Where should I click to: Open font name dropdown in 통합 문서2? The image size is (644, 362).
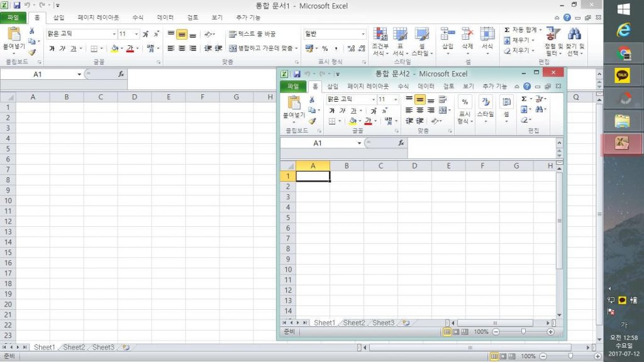point(374,99)
